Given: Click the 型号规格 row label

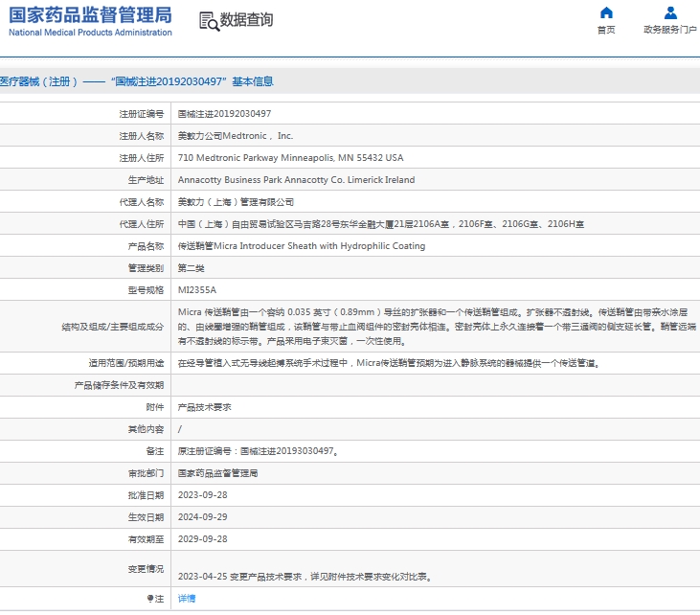Looking at the screenshot, I should [x=146, y=290].
